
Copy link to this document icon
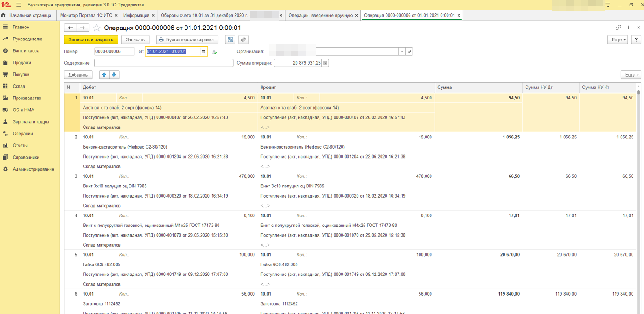pyautogui.click(x=618, y=28)
